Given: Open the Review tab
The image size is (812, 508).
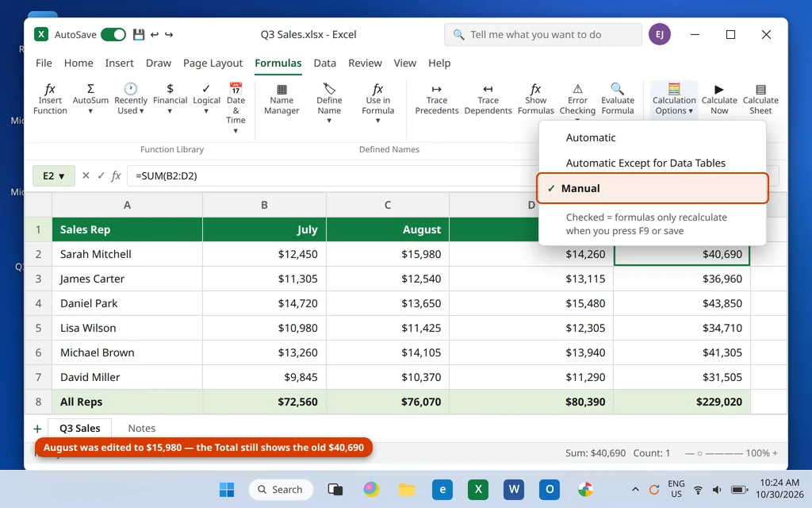Looking at the screenshot, I should click(365, 63).
